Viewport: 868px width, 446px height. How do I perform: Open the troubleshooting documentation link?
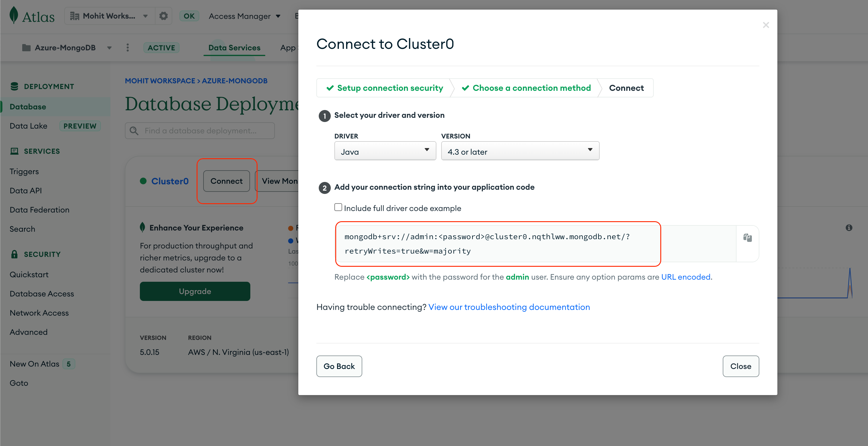[509, 307]
